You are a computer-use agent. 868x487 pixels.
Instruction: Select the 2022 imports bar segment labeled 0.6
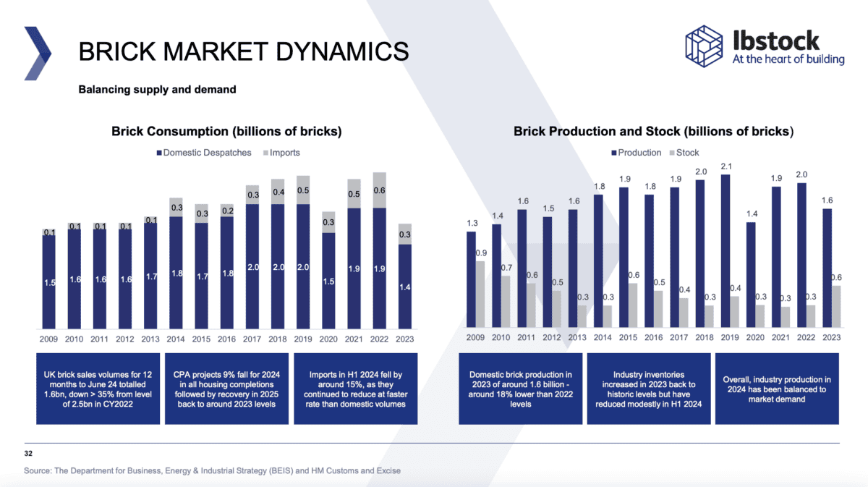(379, 190)
